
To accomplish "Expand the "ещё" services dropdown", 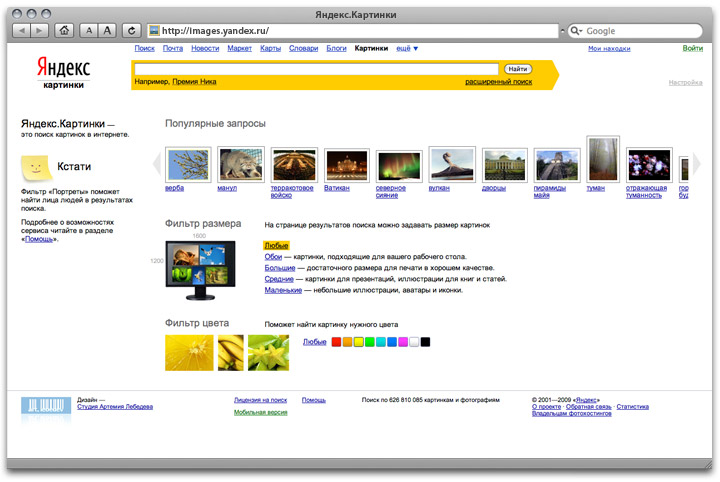I will click(x=407, y=48).
